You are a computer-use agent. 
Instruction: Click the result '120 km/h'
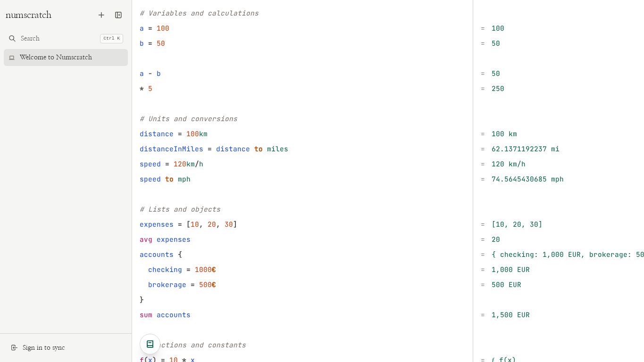point(509,164)
